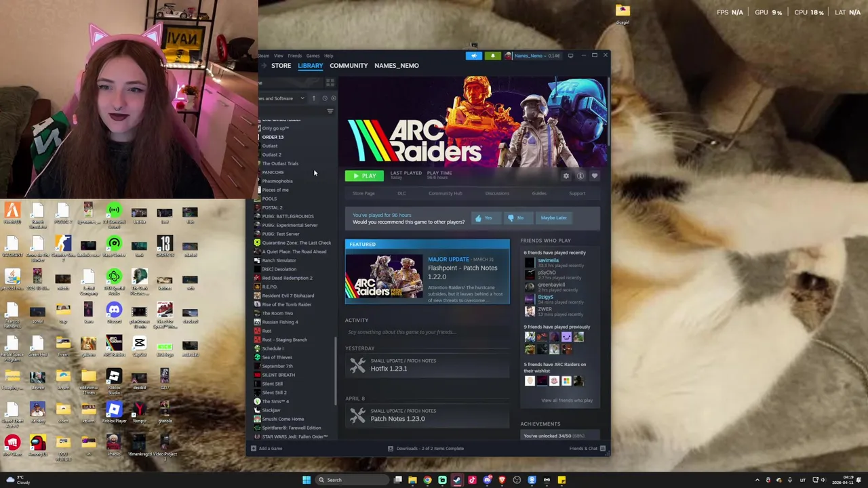Click the Add a Game plus icon
This screenshot has width=868, height=488.
(x=254, y=448)
